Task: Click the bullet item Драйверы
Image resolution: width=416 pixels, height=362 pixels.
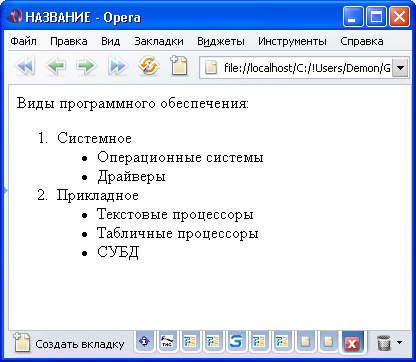Action: tap(131, 177)
